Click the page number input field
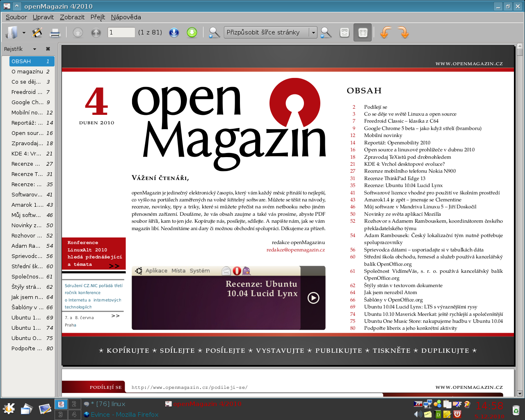This screenshot has width=525, height=420. (x=121, y=32)
